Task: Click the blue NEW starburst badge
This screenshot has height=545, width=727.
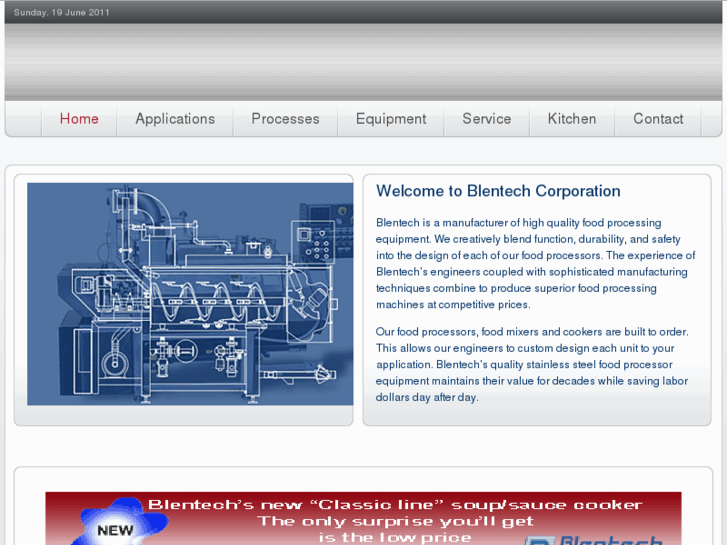Action: point(118,523)
